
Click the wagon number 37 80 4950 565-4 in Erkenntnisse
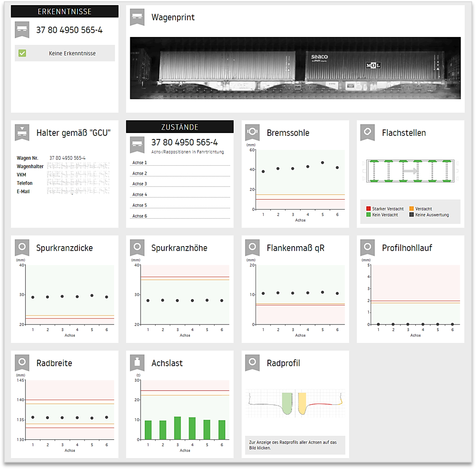point(70,30)
